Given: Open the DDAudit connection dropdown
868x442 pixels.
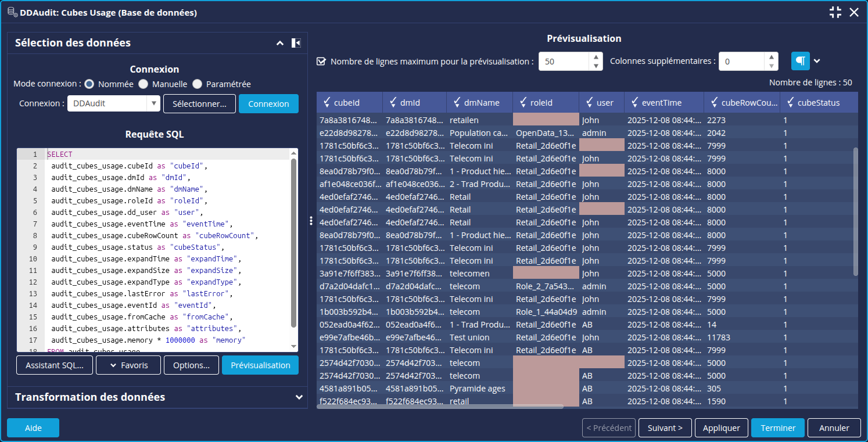Looking at the screenshot, I should (153, 103).
